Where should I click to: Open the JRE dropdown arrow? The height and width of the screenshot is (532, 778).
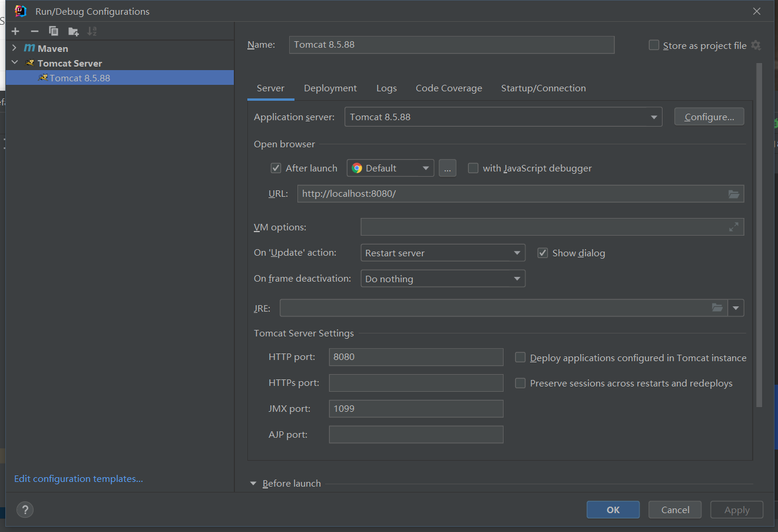[736, 308]
